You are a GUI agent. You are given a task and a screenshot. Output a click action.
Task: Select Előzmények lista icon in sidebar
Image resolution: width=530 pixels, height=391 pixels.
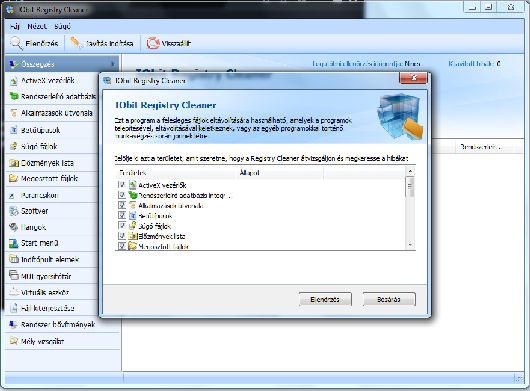14,163
